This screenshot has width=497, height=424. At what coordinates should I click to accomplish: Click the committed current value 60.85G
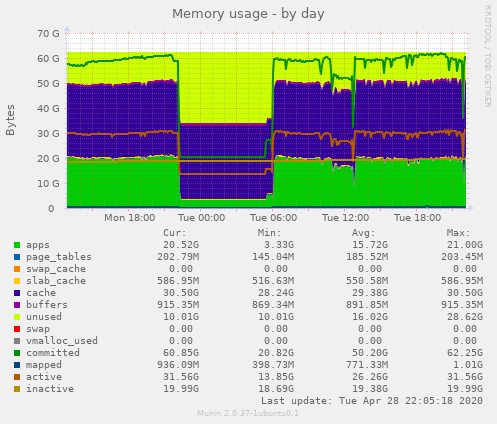pyautogui.click(x=181, y=353)
